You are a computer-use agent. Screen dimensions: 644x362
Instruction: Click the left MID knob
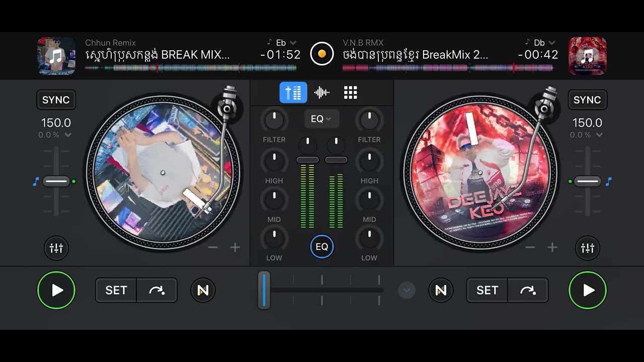click(274, 200)
